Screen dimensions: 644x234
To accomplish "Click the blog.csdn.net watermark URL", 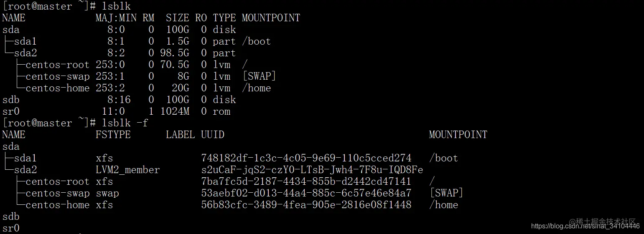I will coord(585,226).
